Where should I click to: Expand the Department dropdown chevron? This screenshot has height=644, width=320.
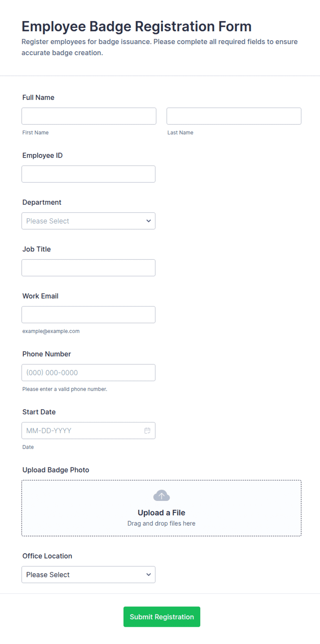(x=149, y=221)
